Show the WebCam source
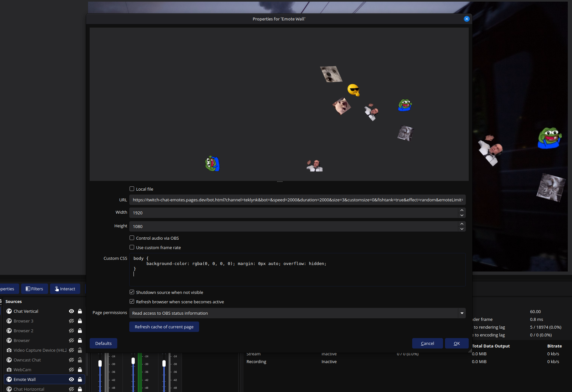572x392 pixels. [71, 370]
